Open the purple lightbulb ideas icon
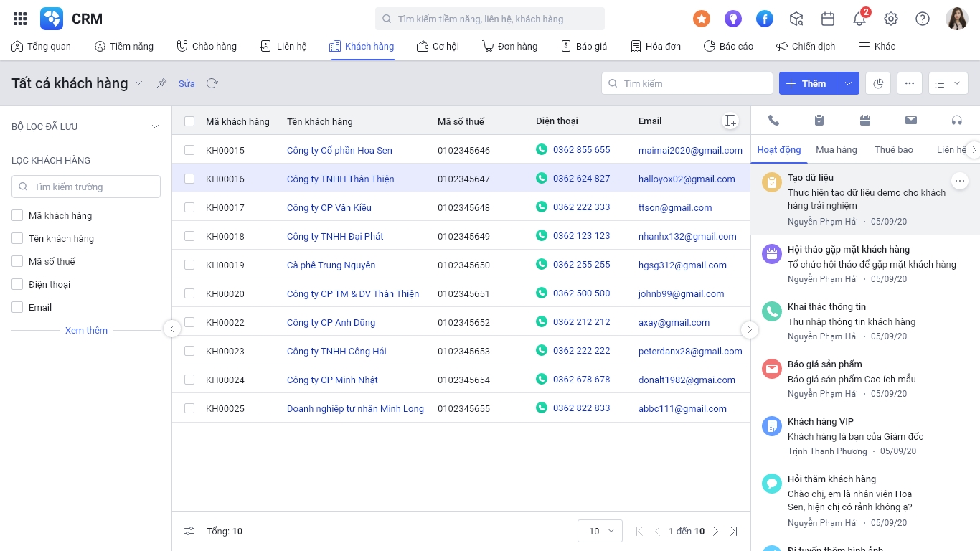This screenshot has width=980, height=551. point(732,19)
